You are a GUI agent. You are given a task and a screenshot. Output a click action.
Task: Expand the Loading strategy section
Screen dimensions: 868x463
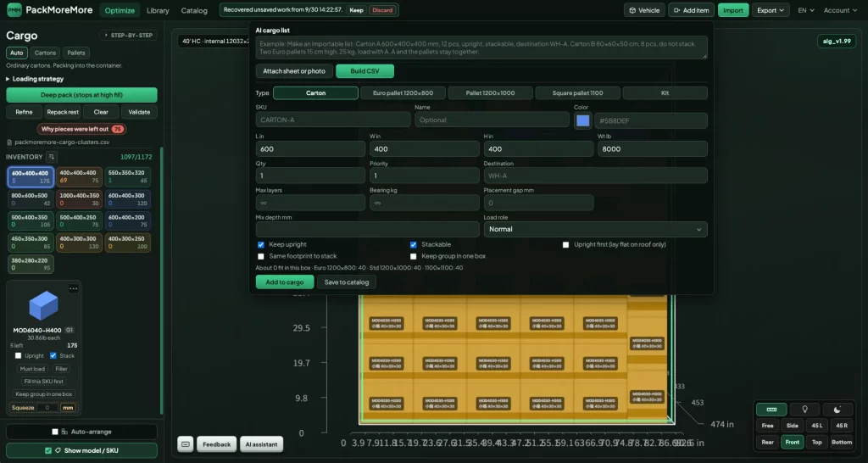[35, 79]
